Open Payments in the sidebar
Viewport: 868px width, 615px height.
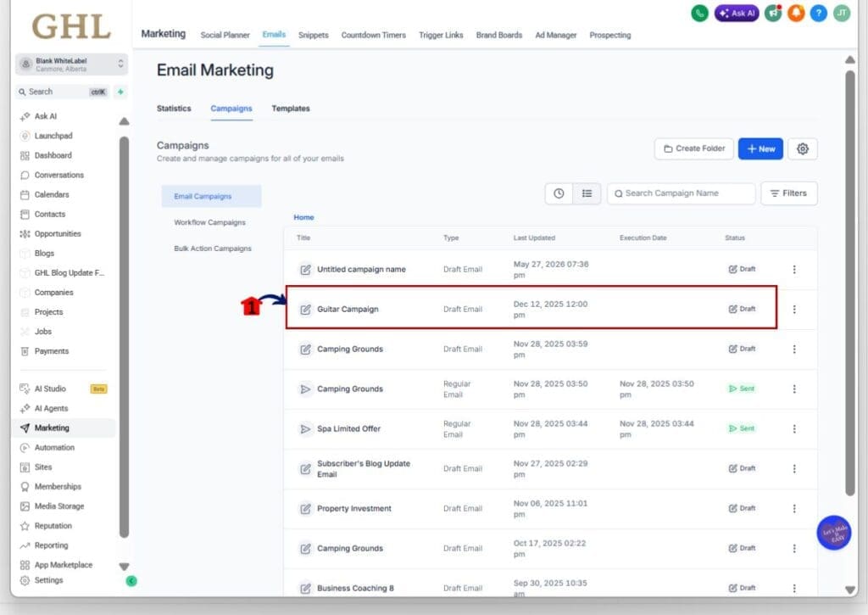click(52, 351)
